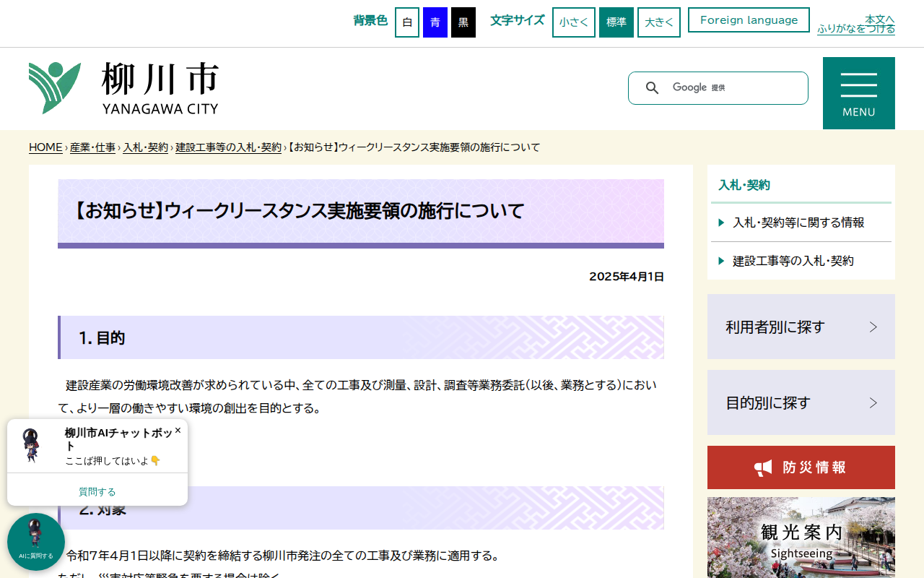Click the round AI chatbot launcher
This screenshot has height=578, width=924.
coord(36,542)
